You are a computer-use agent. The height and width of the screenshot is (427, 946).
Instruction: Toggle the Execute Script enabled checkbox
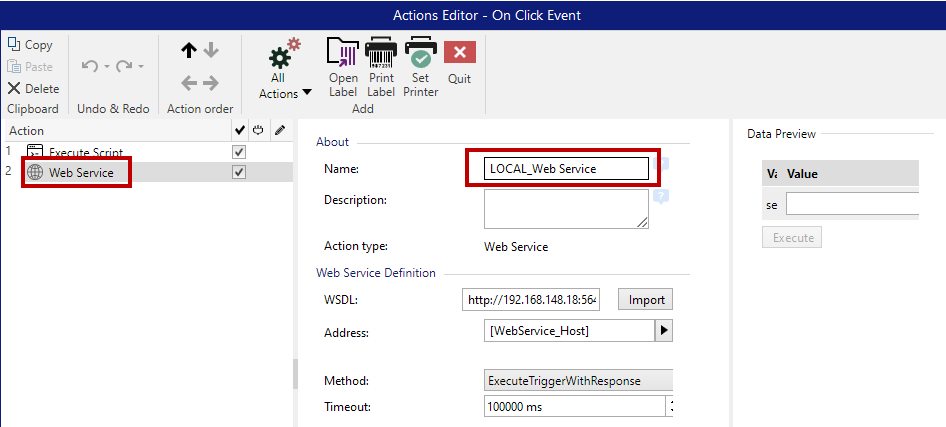[x=239, y=153]
